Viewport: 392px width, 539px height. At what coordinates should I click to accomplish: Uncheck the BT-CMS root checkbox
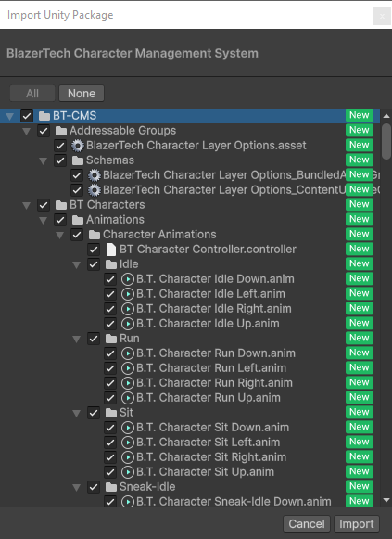point(27,116)
